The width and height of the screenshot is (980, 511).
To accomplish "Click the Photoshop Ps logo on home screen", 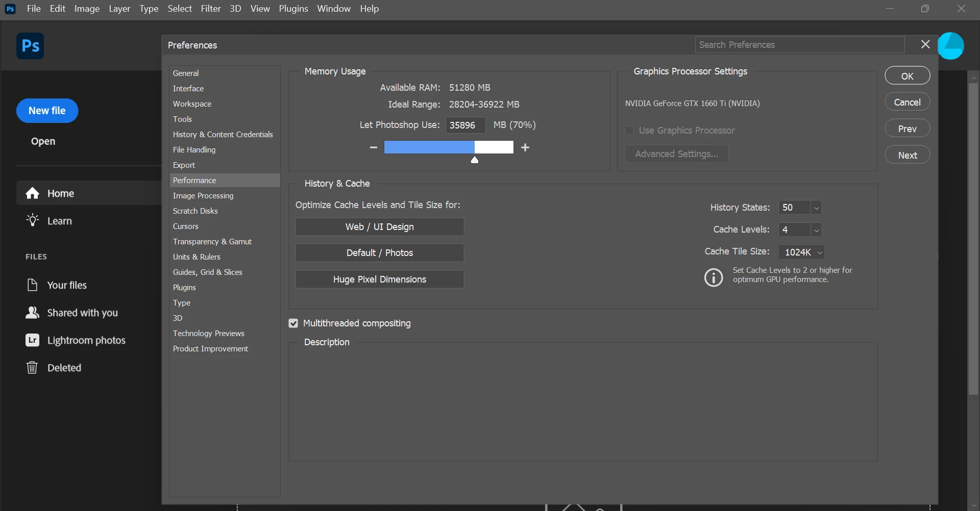I will (x=30, y=46).
